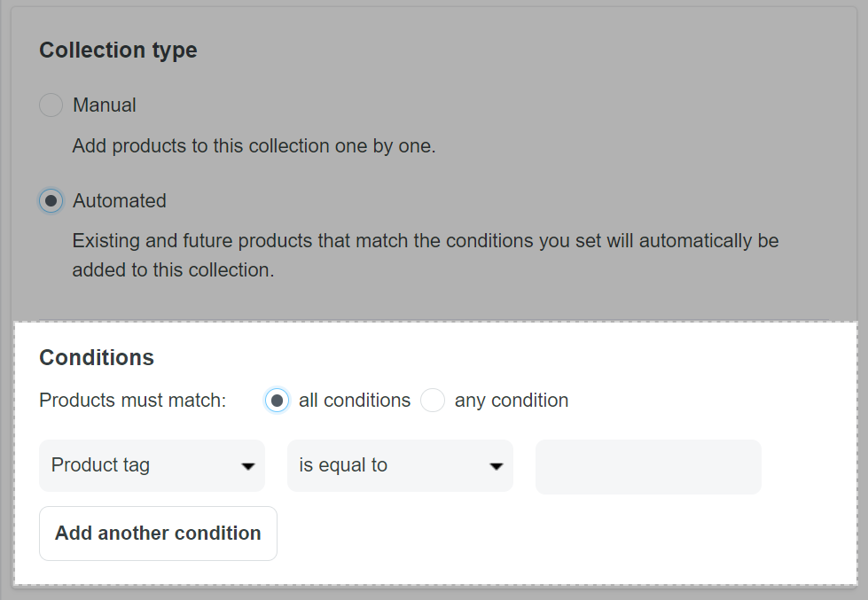Select the Manual collection type radio button
Image resolution: width=868 pixels, height=600 pixels.
tap(51, 105)
